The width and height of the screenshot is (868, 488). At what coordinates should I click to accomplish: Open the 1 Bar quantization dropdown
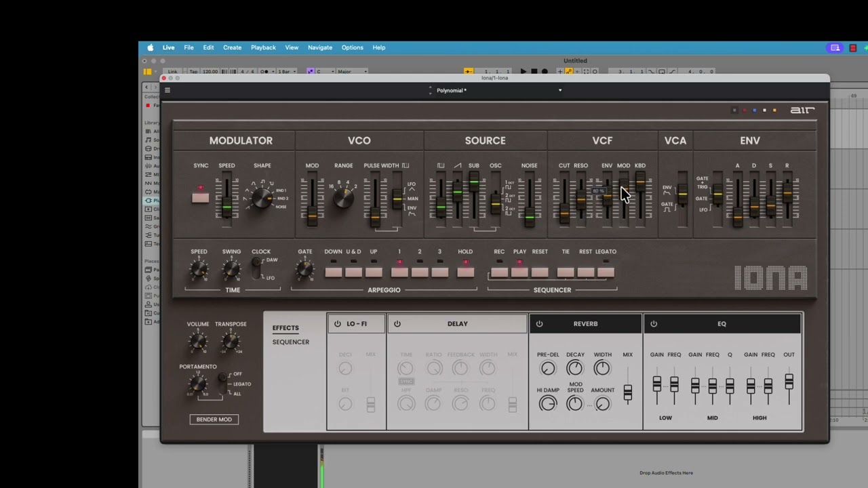pyautogui.click(x=287, y=71)
